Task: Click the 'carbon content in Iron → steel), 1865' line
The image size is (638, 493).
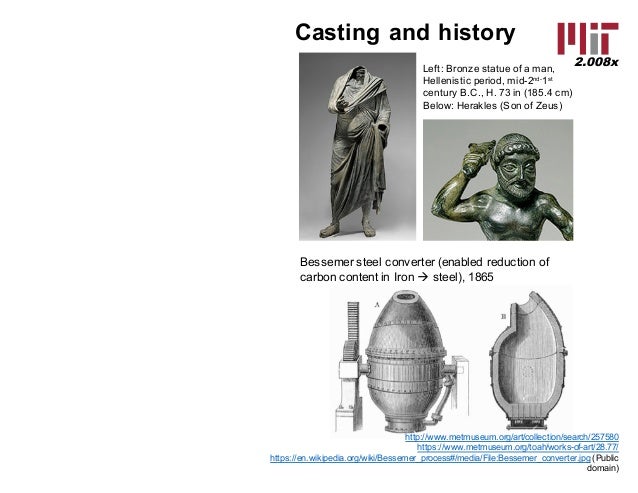Action: point(397,277)
